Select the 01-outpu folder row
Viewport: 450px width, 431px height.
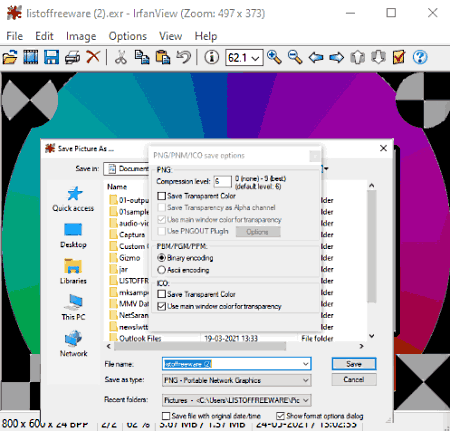(129, 200)
